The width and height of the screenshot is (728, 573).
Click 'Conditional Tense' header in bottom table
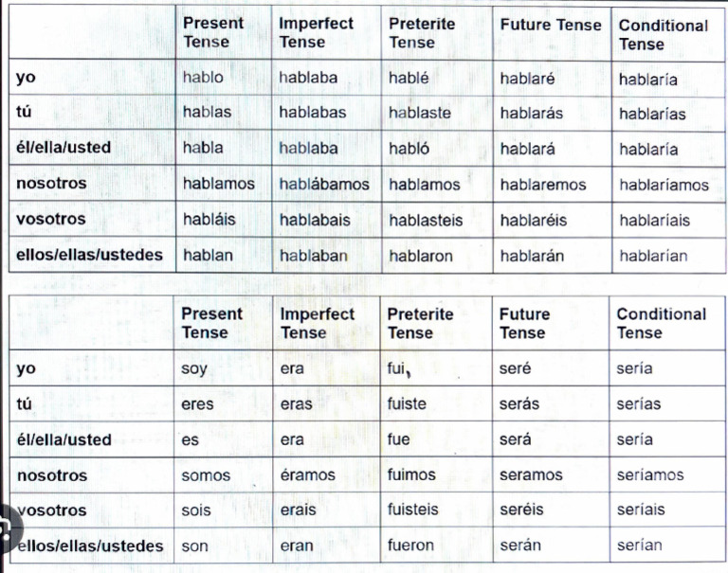[661, 323]
